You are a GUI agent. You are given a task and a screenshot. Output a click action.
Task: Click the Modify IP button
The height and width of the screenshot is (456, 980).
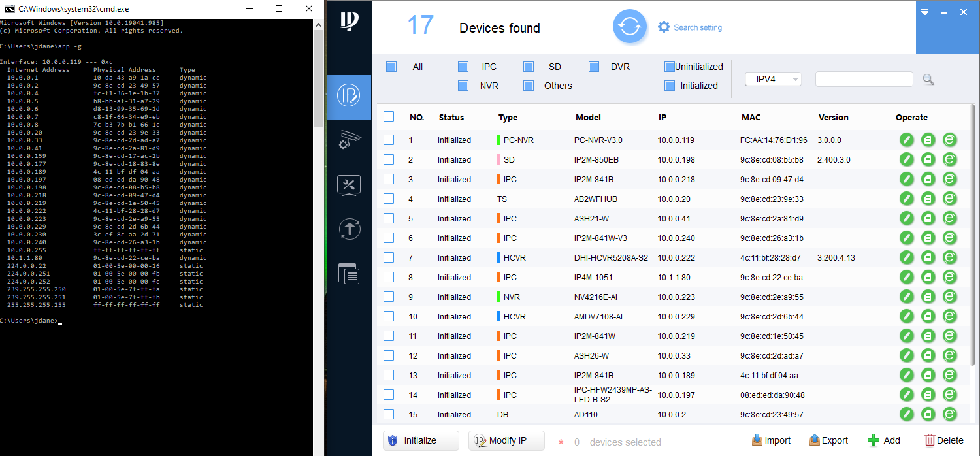[x=506, y=440]
